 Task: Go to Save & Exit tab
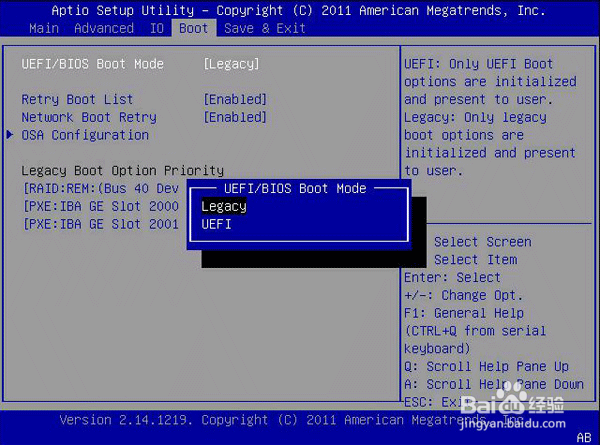click(265, 28)
